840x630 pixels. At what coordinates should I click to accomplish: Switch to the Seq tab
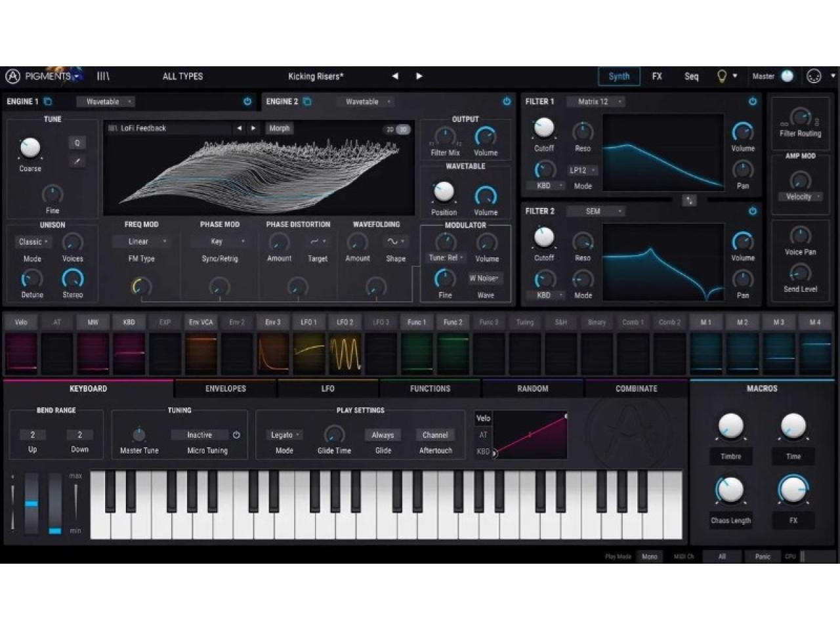pyautogui.click(x=692, y=76)
